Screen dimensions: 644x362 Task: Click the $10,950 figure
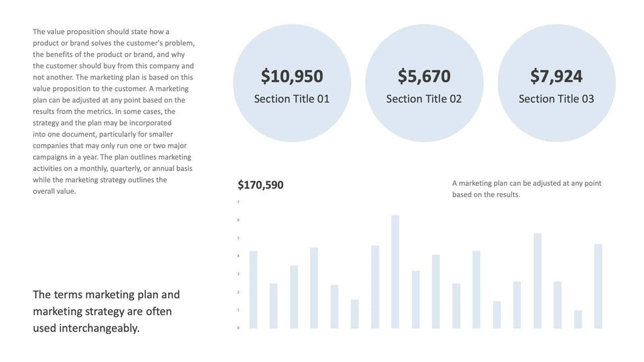tap(292, 76)
